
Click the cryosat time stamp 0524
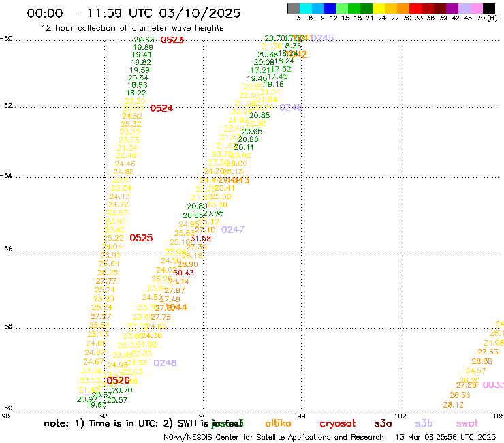point(161,108)
